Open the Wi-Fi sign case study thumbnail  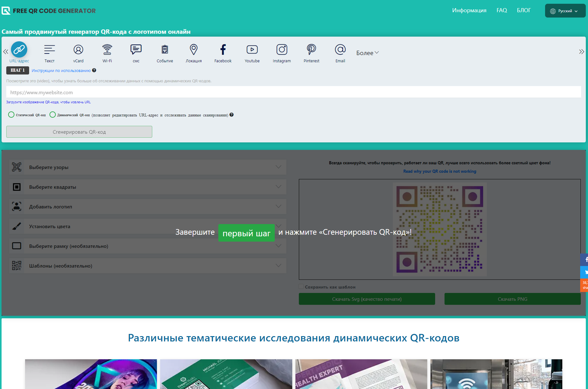[x=496, y=374]
